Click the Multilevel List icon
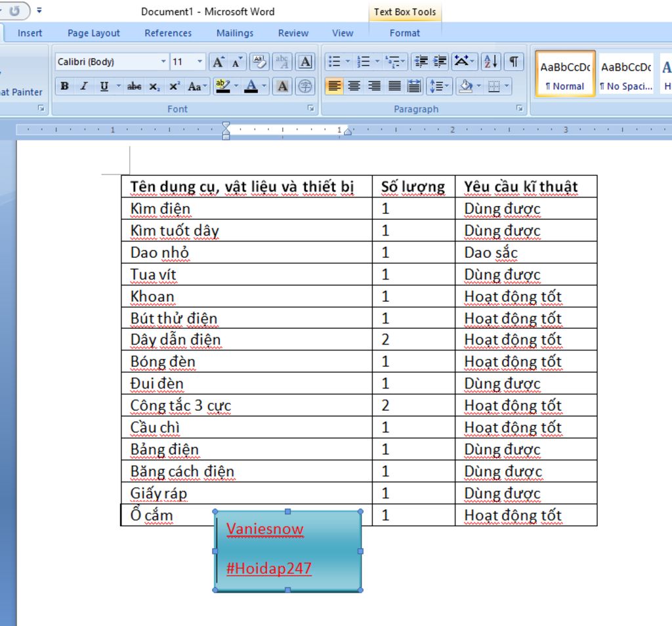 [x=394, y=62]
